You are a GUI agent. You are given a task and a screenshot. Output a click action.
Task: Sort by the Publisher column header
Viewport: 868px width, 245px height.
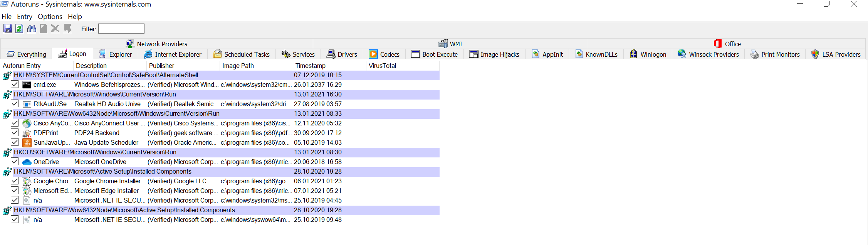coord(183,66)
